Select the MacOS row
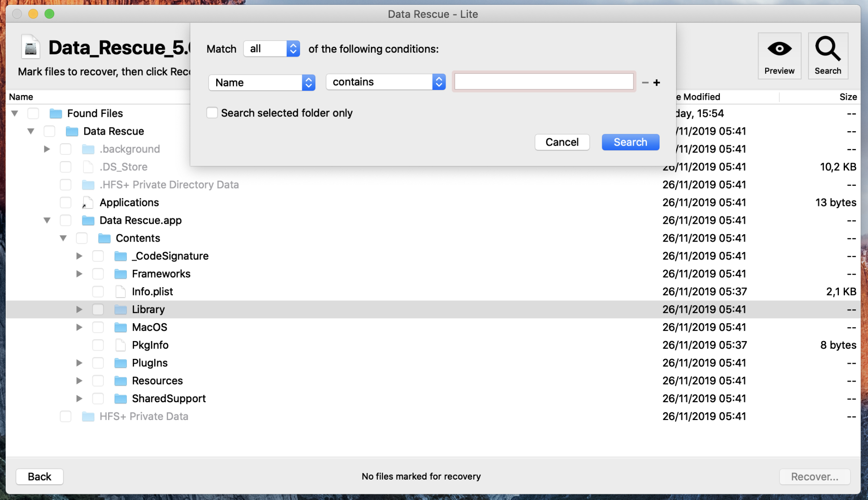The height and width of the screenshot is (500, 868). [x=433, y=327]
